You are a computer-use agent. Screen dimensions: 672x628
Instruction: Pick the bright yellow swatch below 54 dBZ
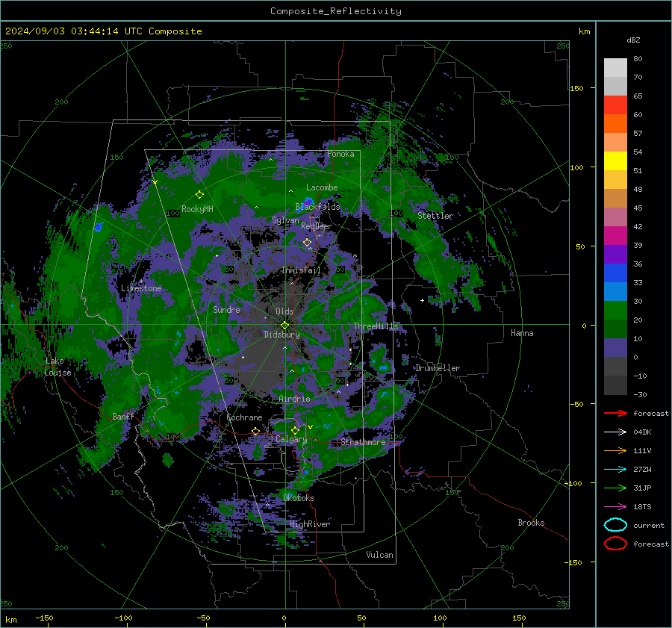click(x=615, y=161)
